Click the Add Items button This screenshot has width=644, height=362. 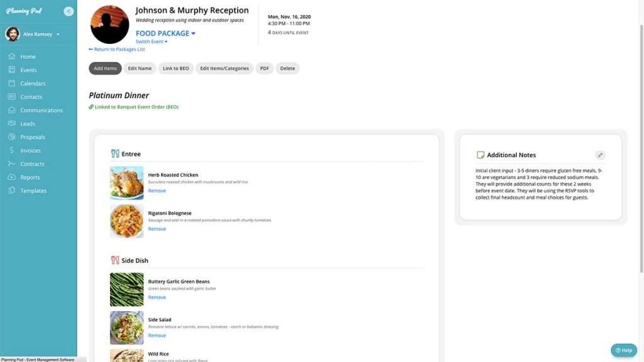pyautogui.click(x=105, y=68)
